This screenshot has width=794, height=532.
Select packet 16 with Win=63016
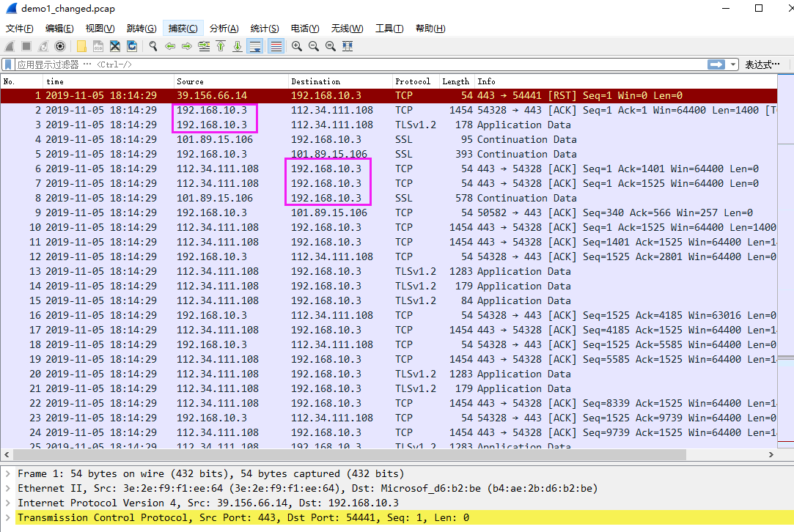[x=389, y=316]
